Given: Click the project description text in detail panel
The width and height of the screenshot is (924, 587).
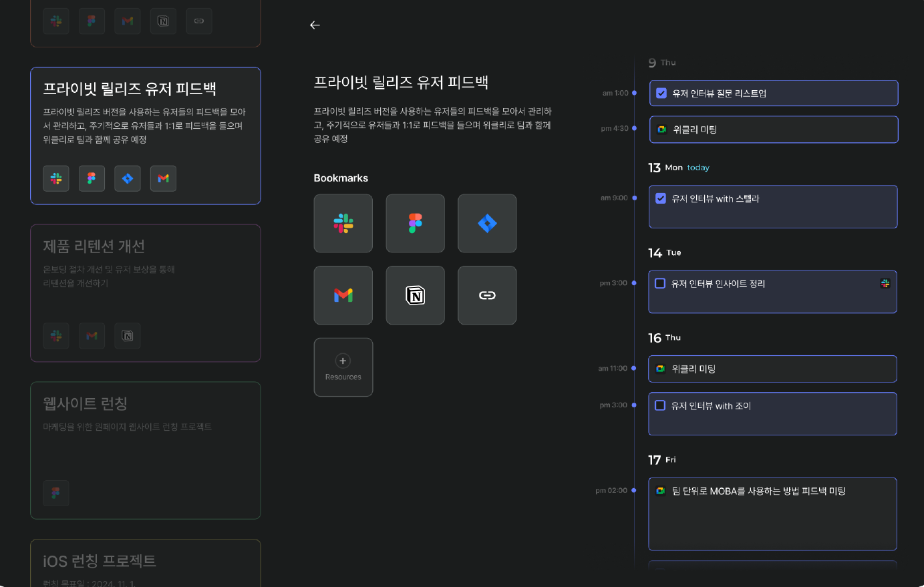Looking at the screenshot, I should point(433,125).
